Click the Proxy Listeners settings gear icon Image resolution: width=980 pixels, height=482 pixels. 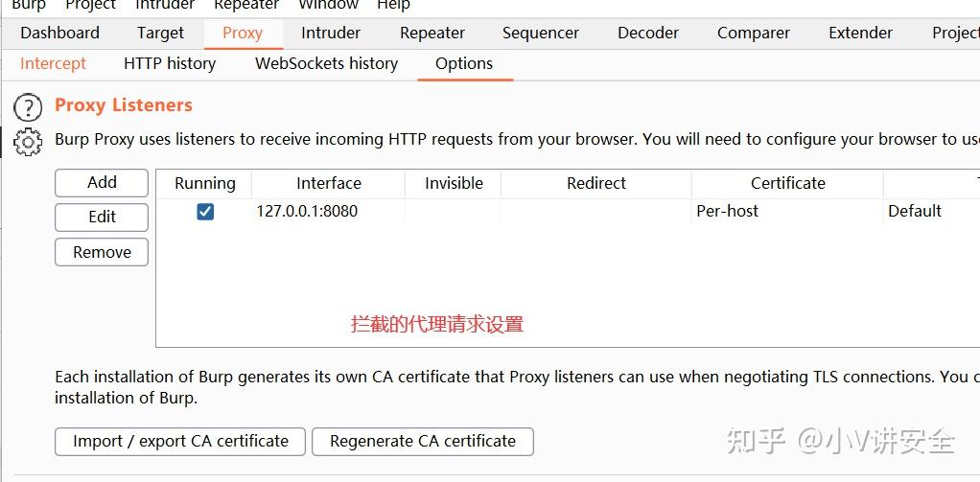tap(28, 143)
